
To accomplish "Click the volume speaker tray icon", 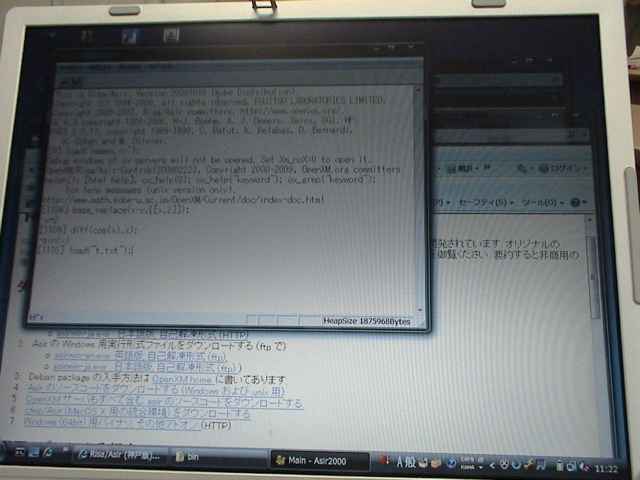I will tap(584, 467).
